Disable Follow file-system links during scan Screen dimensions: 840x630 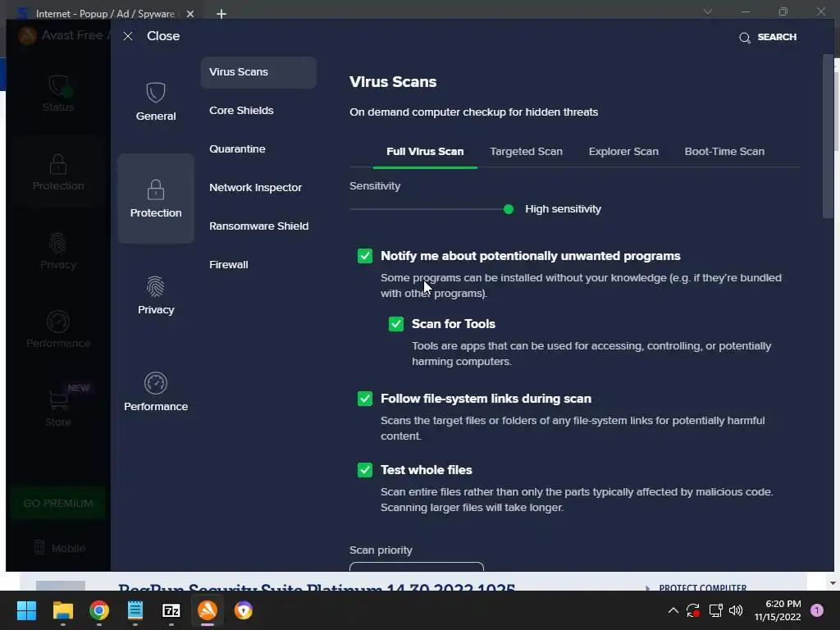coord(365,399)
